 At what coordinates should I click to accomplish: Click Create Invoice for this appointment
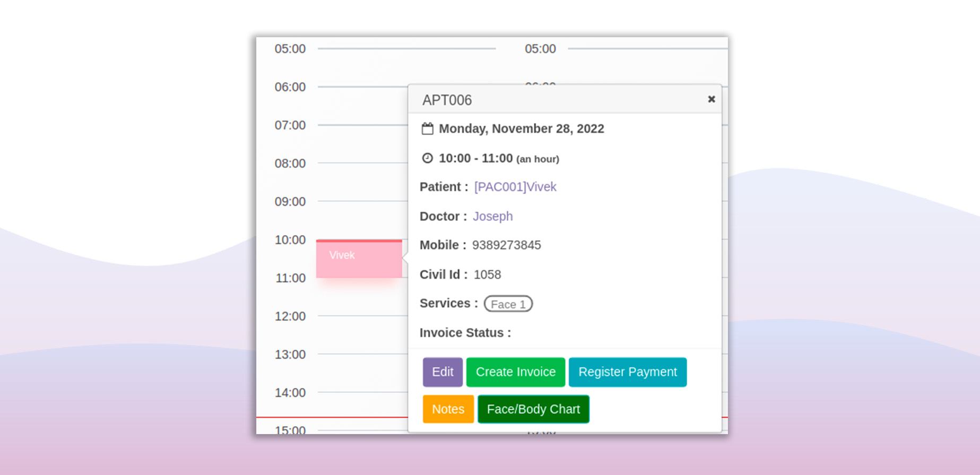click(515, 372)
